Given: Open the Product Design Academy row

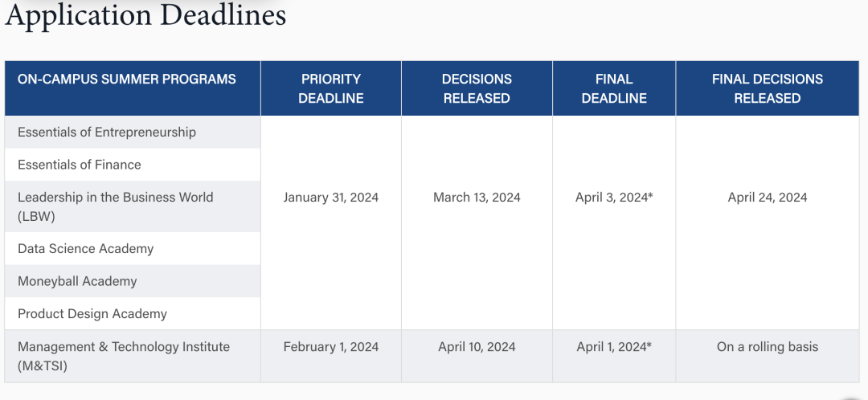Looking at the screenshot, I should pyautogui.click(x=92, y=314).
